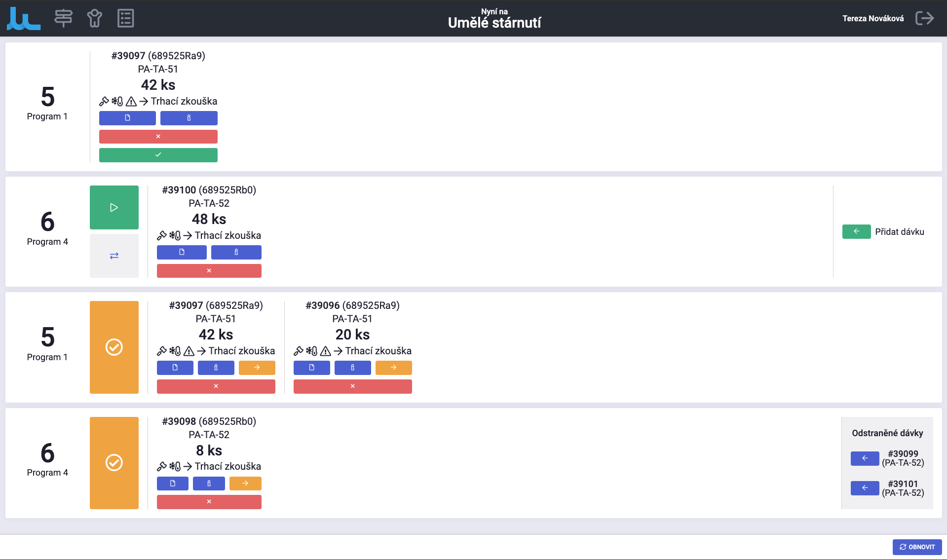Click green Přidat dávku arrow button
The width and height of the screenshot is (947, 560).
click(x=856, y=231)
